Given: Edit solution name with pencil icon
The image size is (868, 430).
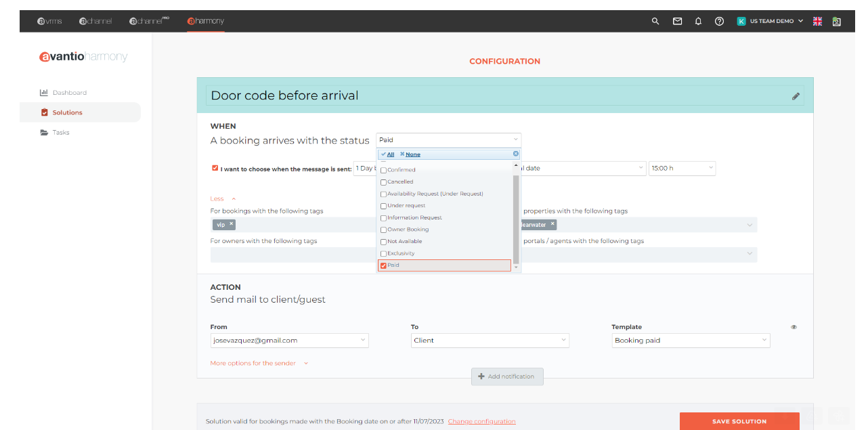Looking at the screenshot, I should [x=796, y=96].
